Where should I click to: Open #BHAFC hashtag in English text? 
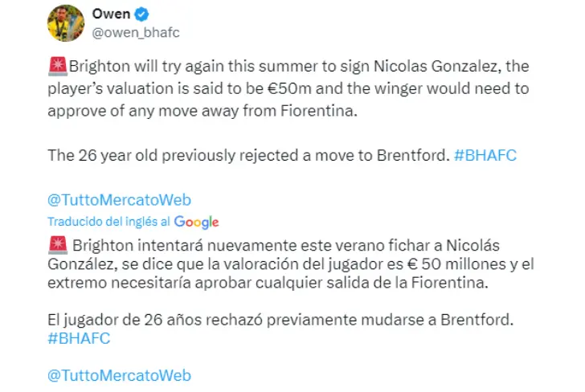pos(485,155)
